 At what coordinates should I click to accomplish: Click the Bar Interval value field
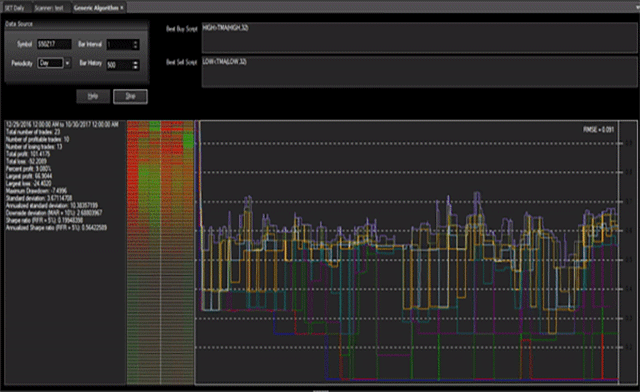119,45
